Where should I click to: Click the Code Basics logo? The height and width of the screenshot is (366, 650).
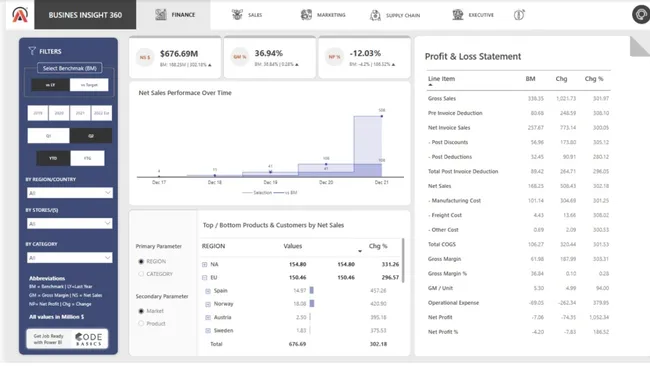pyautogui.click(x=89, y=339)
